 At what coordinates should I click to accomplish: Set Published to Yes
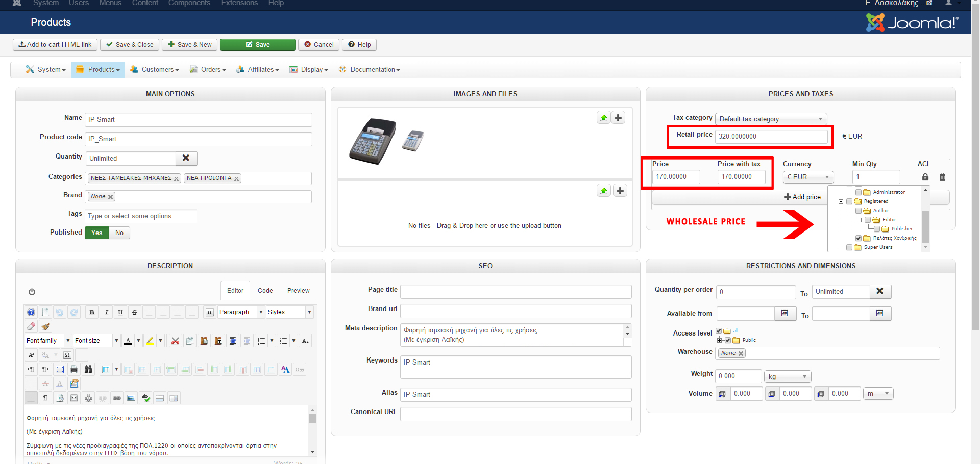pyautogui.click(x=97, y=233)
